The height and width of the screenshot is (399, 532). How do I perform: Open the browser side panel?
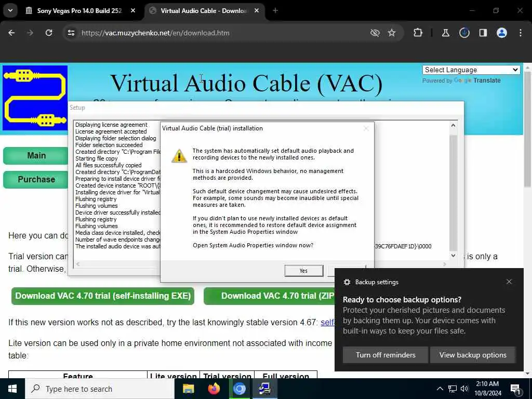coord(483,33)
